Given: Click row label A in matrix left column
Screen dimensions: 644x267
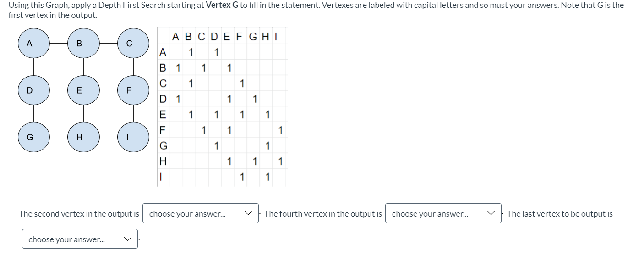Looking at the screenshot, I should 162,52.
